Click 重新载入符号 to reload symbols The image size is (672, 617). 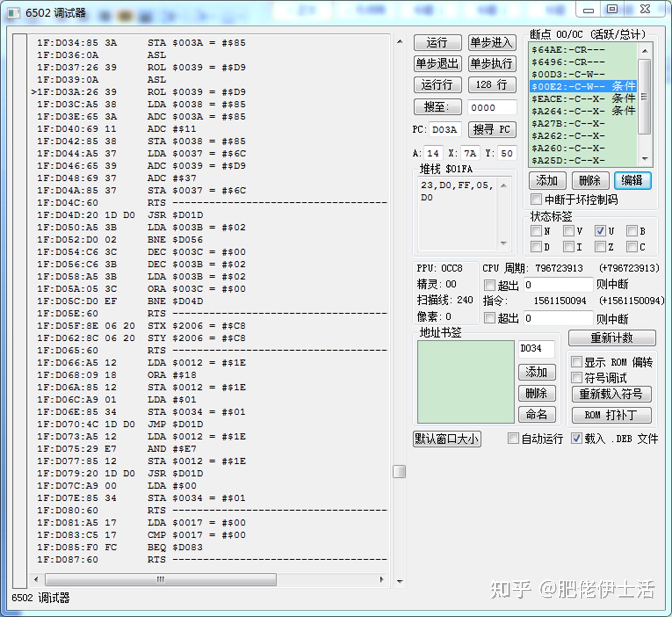612,394
